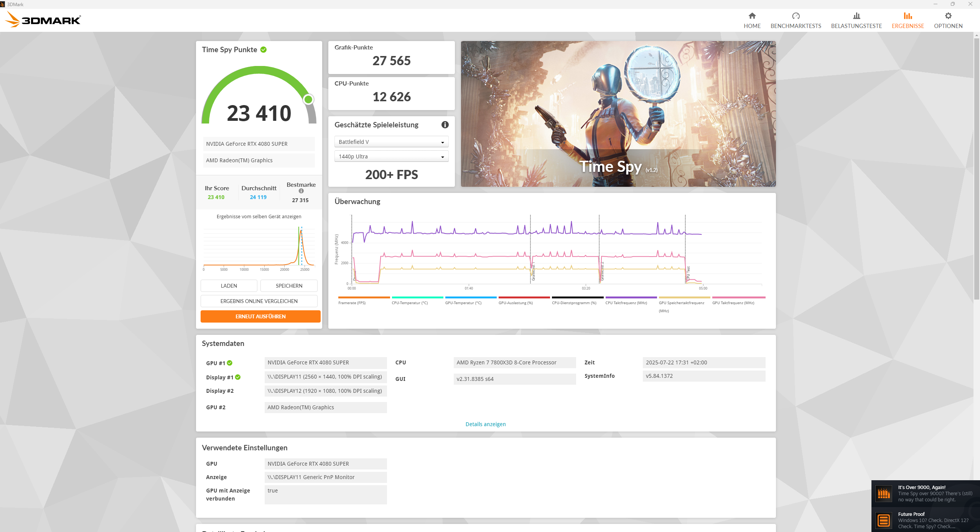Click the green validation check beside Time Spy Punkte
Viewport: 980px width, 532px height.
(x=264, y=49)
